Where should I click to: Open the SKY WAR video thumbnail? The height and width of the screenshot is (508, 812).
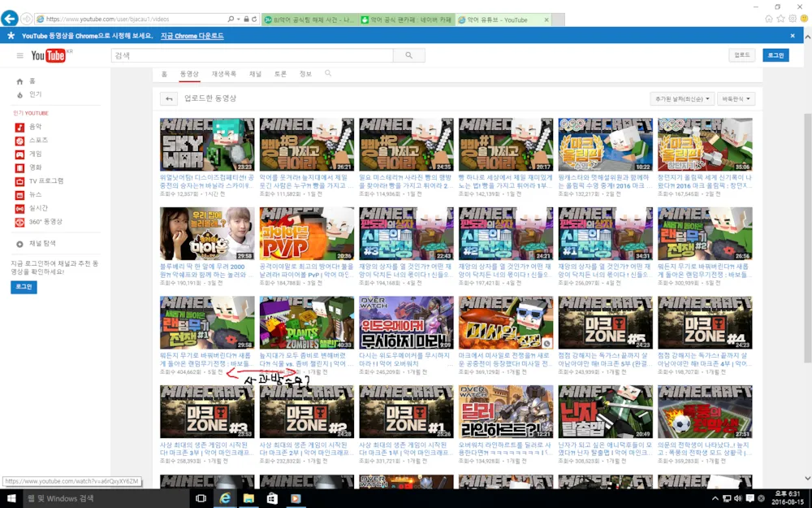(207, 144)
